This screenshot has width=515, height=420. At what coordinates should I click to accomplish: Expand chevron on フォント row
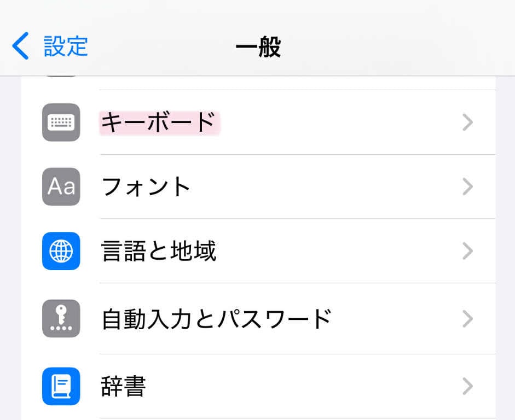pyautogui.click(x=467, y=187)
